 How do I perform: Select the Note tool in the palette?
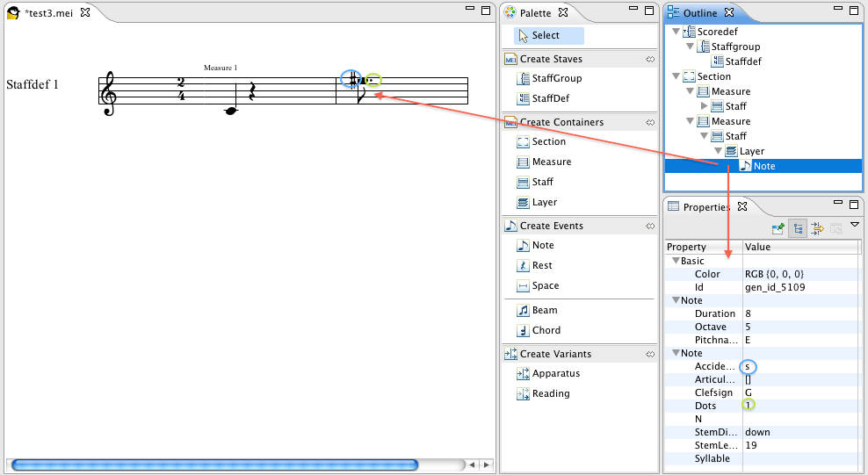542,246
